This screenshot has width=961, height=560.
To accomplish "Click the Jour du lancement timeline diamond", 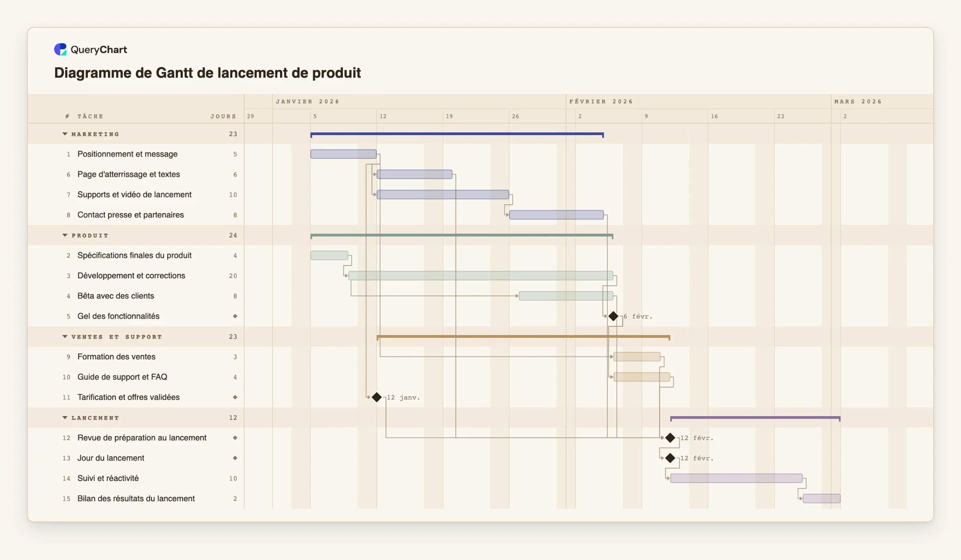I will [670, 458].
